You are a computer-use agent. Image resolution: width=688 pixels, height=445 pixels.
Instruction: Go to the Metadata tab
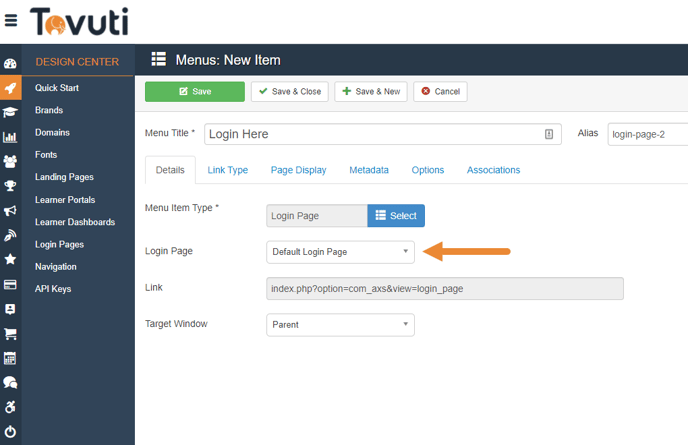coord(369,170)
